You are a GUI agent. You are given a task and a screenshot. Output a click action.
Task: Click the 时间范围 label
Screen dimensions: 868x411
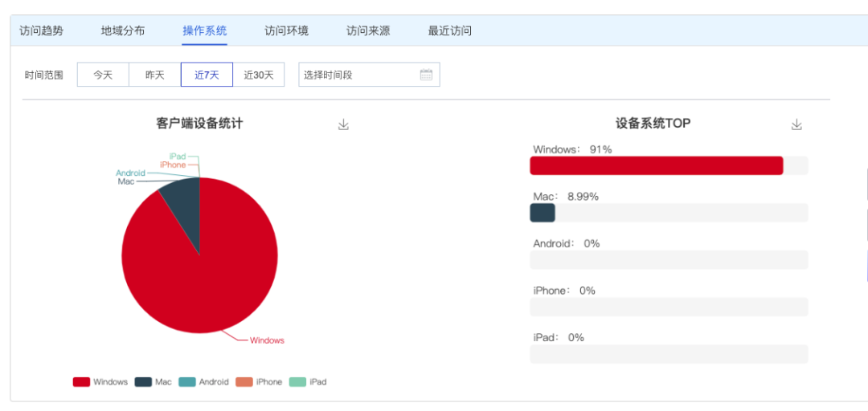click(43, 75)
